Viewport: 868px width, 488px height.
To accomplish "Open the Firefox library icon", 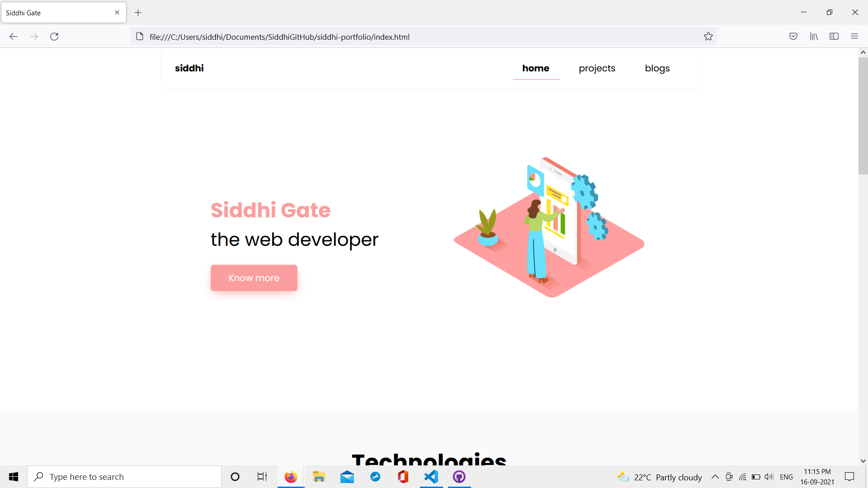I will point(814,37).
